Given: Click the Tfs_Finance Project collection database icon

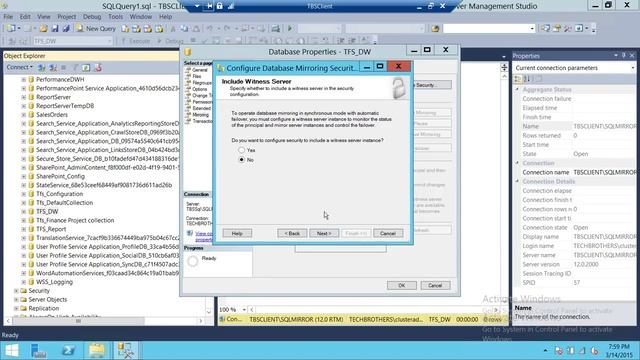Looking at the screenshot, I should click(31, 220).
